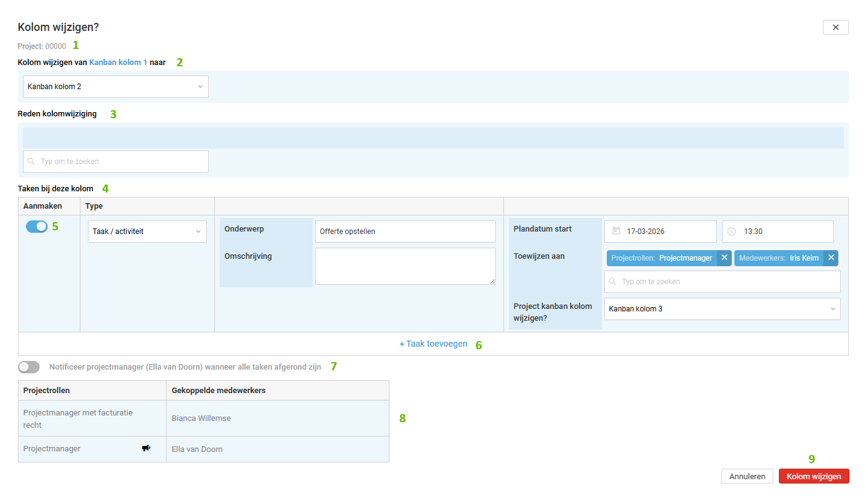Expand the Taak / activiteit type dropdown
Image resolution: width=868 pixels, height=499 pixels.
[x=147, y=232]
